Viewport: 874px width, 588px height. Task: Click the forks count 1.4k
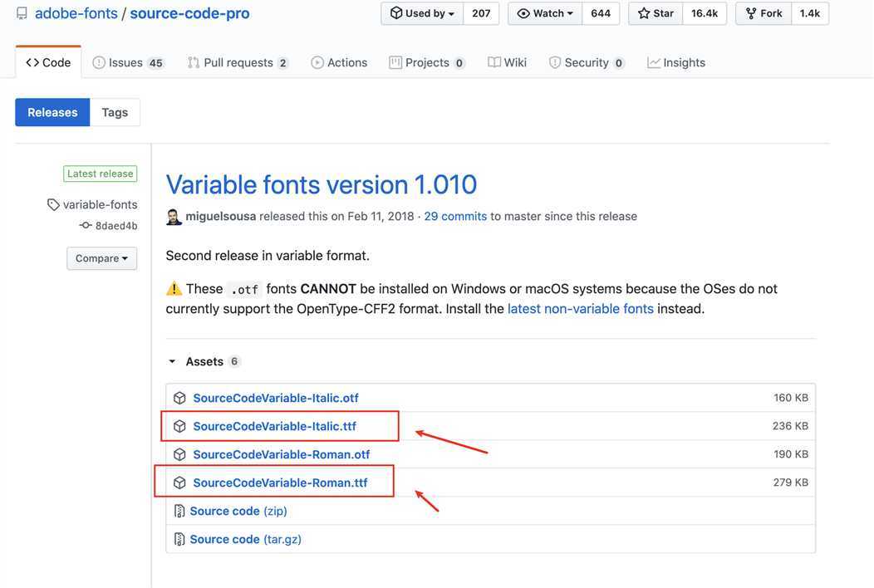(x=810, y=13)
